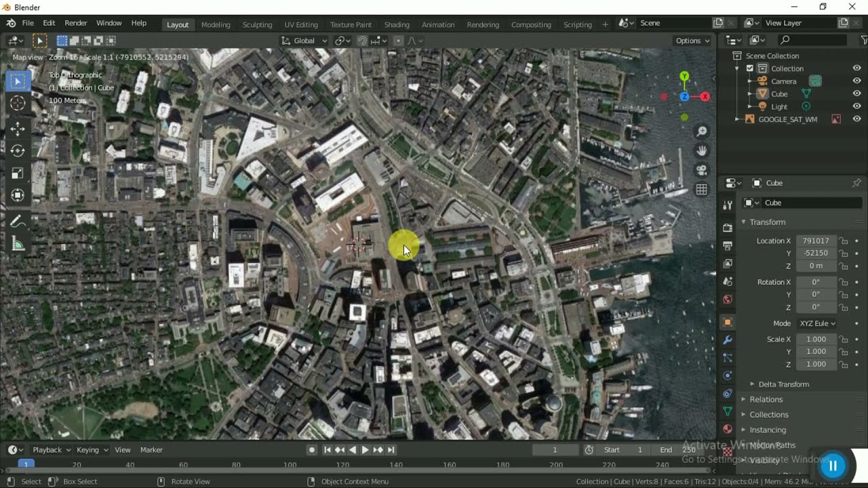This screenshot has width=868, height=488.
Task: Uncheck the Collection checkbox in the outliner
Action: click(750, 68)
